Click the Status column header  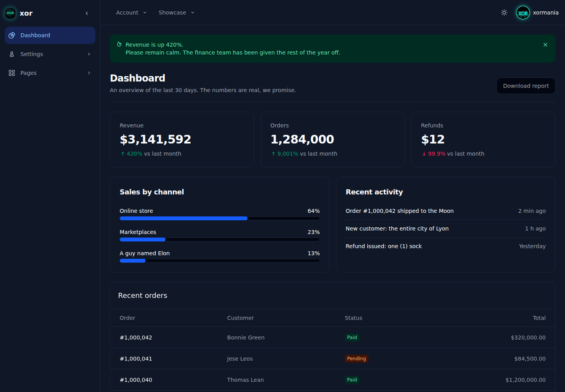[x=354, y=318]
